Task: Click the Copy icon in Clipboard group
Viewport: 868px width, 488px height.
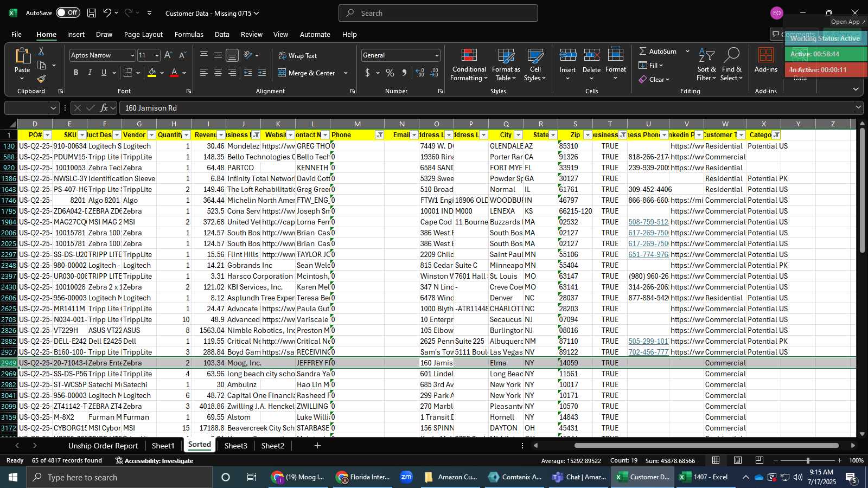Action: [x=41, y=66]
